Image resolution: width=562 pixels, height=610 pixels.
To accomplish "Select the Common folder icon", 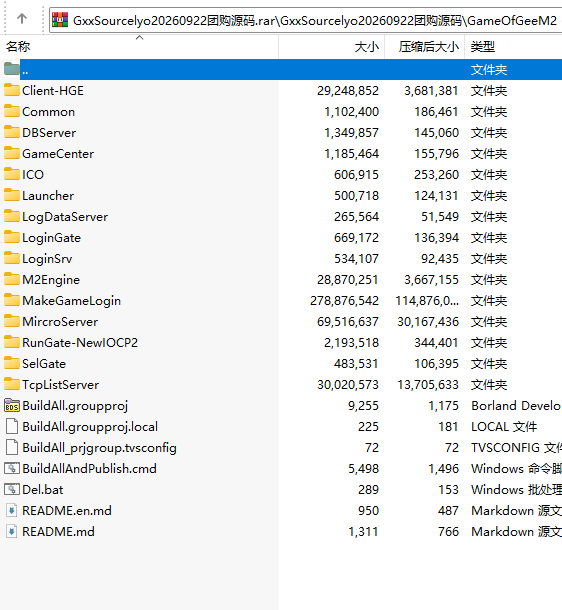I will click(x=12, y=111).
